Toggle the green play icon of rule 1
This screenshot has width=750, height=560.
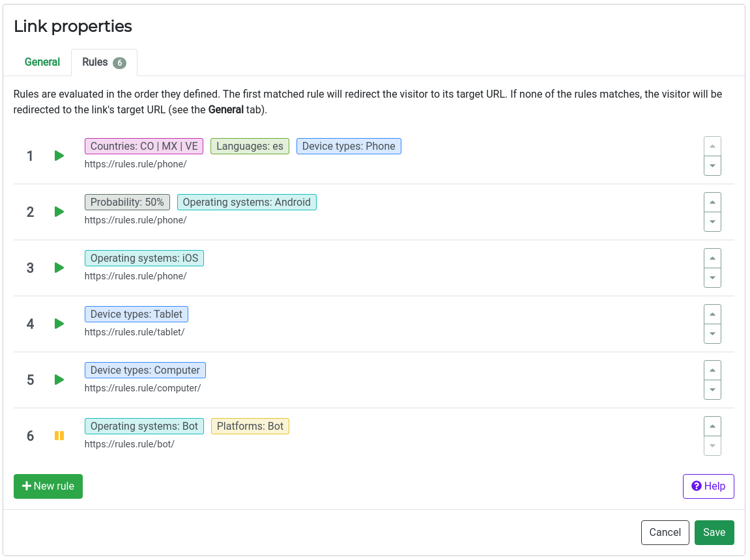pos(59,156)
